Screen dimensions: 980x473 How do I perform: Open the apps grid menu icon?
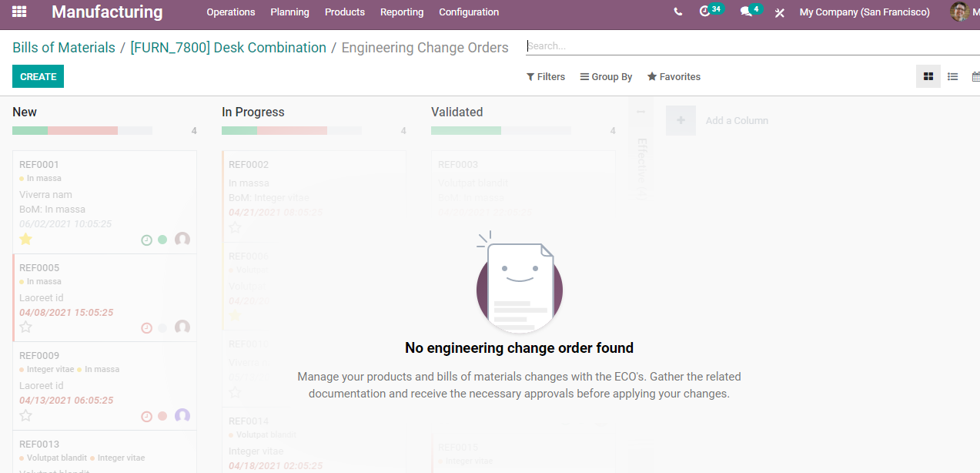click(x=19, y=12)
